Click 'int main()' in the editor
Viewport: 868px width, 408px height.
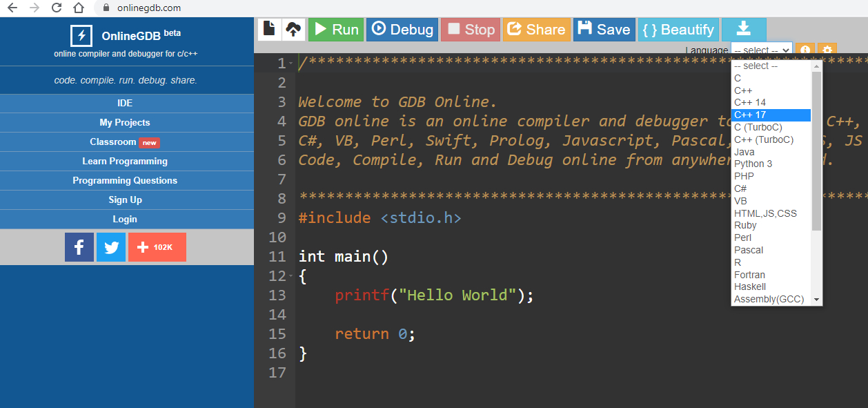(344, 257)
